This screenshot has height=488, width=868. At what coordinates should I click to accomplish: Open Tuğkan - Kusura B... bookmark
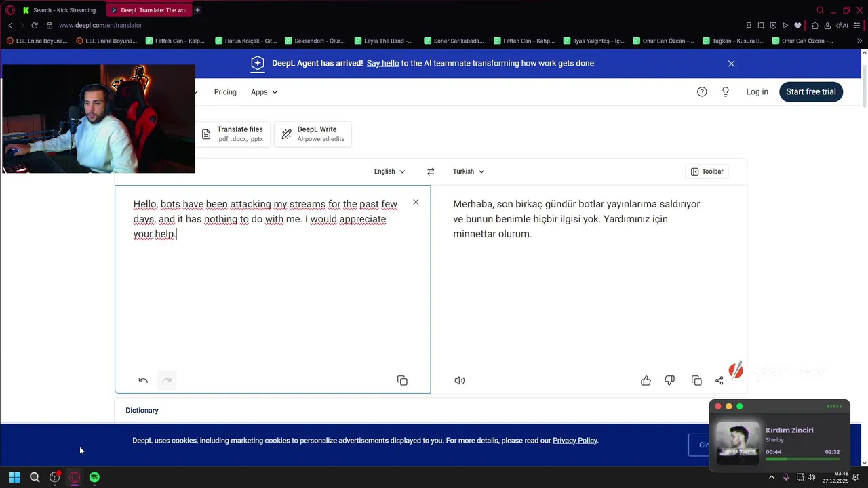point(734,41)
